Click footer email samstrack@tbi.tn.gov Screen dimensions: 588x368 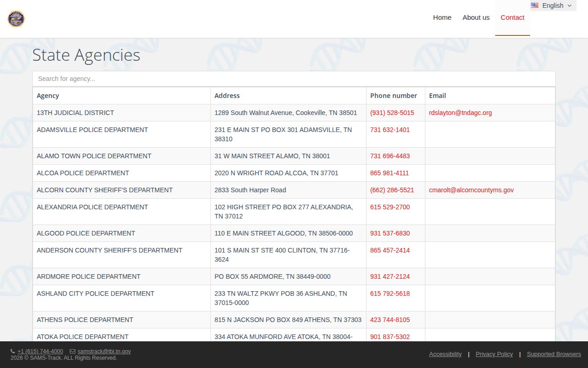(x=104, y=351)
